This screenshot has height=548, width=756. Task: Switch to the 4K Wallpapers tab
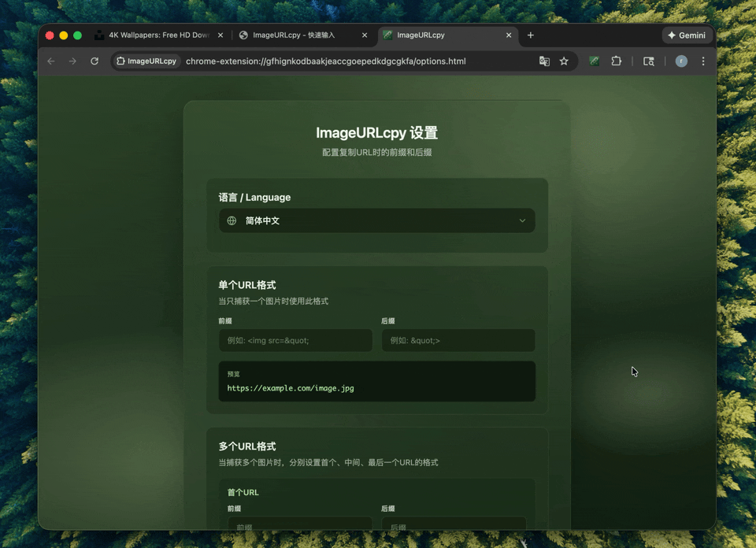click(157, 35)
